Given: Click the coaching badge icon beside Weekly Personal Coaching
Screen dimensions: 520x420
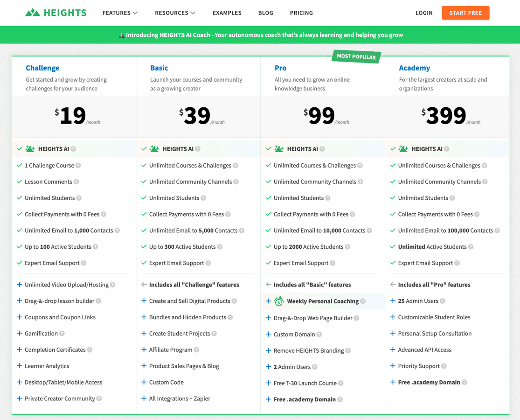Looking at the screenshot, I should pos(279,301).
